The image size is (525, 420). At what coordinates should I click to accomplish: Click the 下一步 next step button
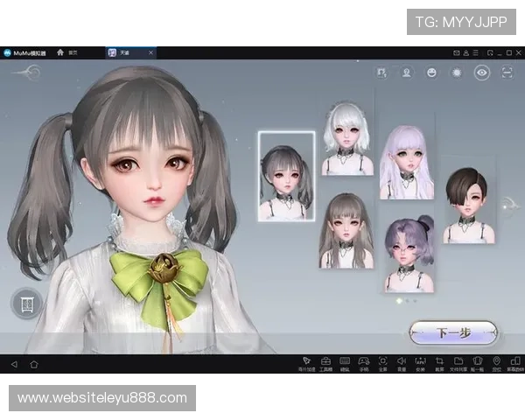click(x=453, y=332)
